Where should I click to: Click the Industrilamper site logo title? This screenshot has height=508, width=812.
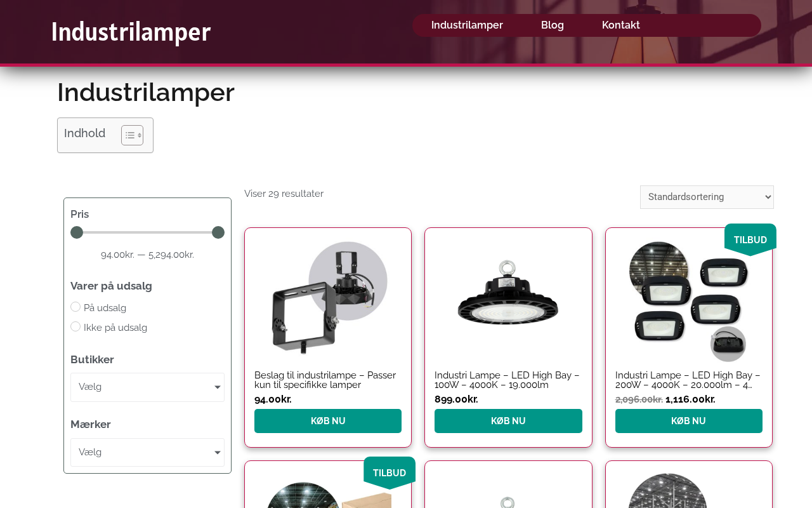[x=131, y=32]
